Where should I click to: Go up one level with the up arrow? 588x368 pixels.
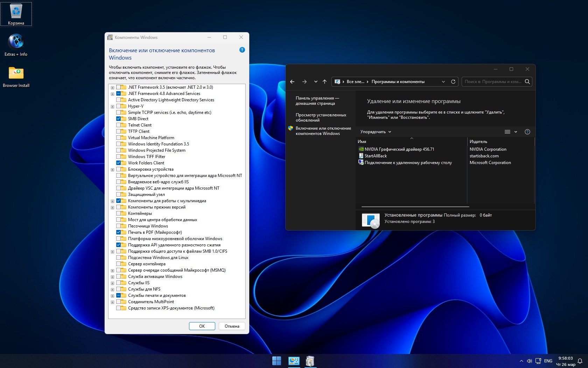(324, 82)
